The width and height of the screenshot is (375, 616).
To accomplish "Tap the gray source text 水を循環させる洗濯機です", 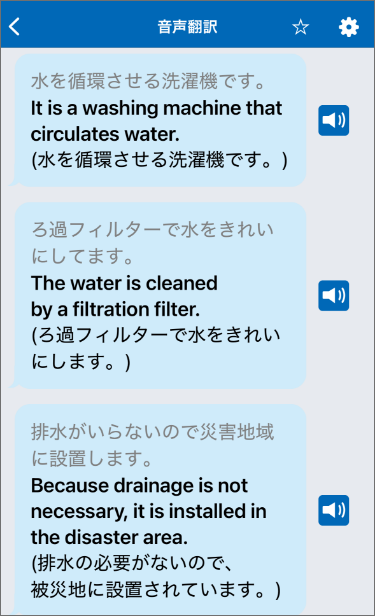I will [149, 81].
